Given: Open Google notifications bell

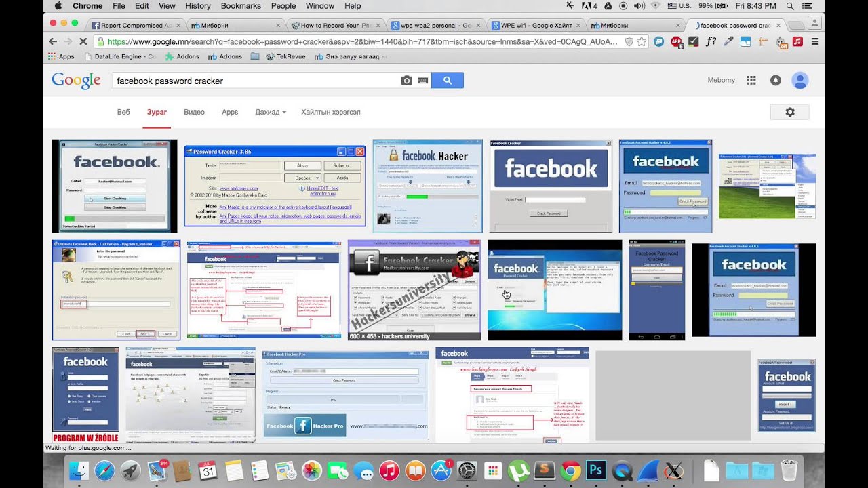Looking at the screenshot, I should (x=776, y=80).
